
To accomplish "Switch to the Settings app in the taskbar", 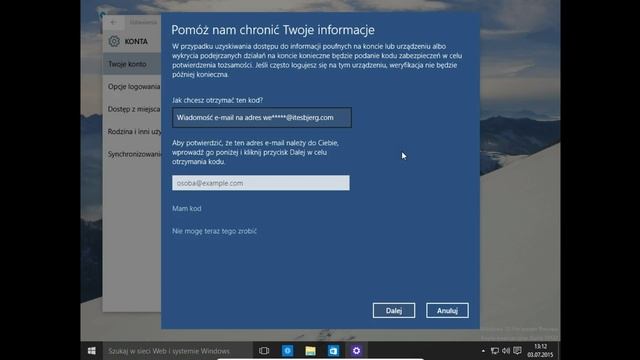I will [x=356, y=351].
